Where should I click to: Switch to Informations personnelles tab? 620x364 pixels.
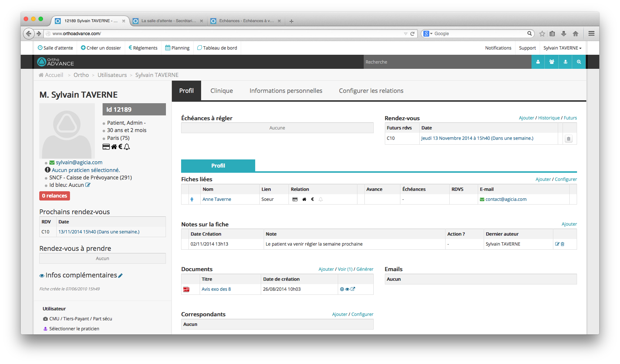pos(286,91)
